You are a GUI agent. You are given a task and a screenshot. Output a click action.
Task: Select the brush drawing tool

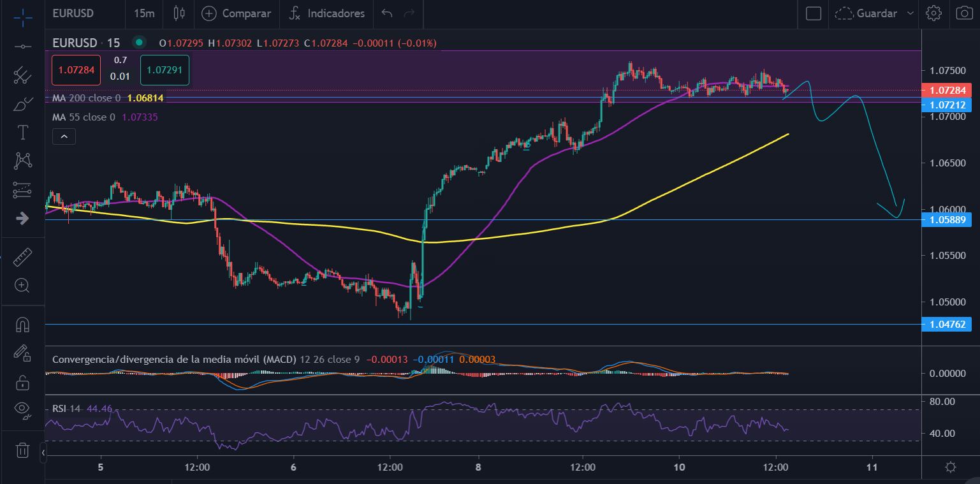pos(22,104)
